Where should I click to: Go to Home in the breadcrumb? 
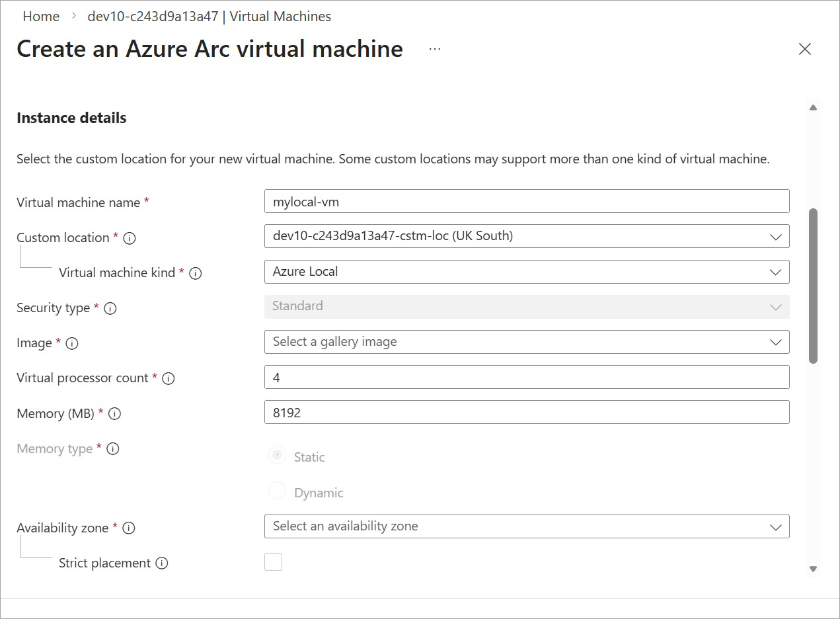pyautogui.click(x=41, y=17)
